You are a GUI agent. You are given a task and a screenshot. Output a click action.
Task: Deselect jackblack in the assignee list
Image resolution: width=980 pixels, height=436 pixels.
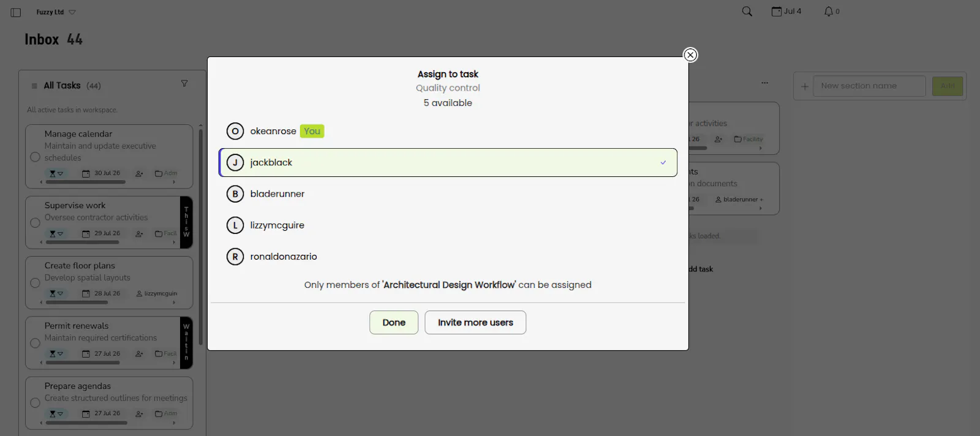coord(448,162)
